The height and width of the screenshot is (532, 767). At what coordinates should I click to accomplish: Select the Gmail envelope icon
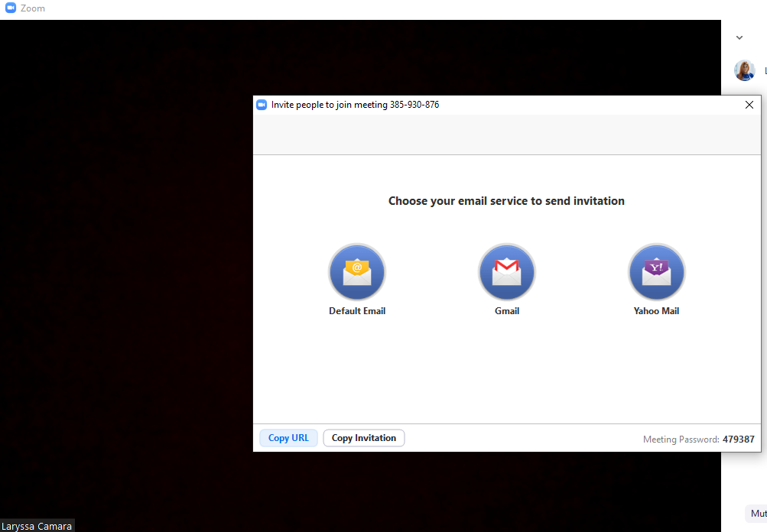pyautogui.click(x=507, y=272)
